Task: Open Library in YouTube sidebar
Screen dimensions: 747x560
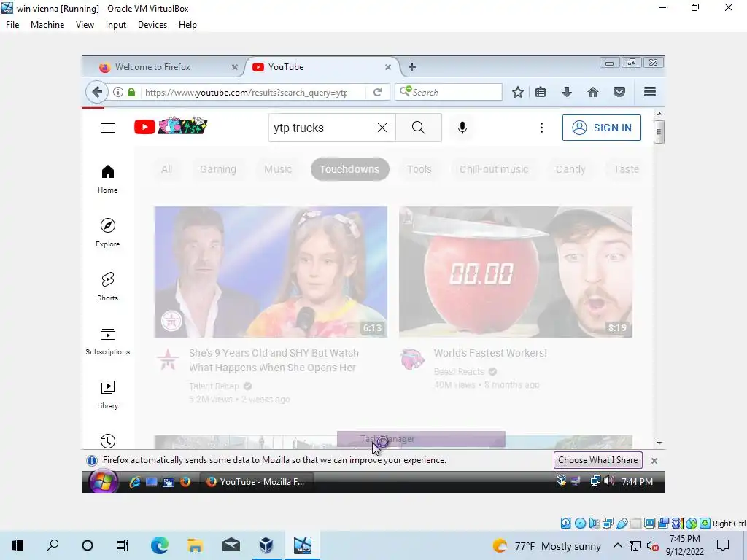Action: click(x=108, y=394)
